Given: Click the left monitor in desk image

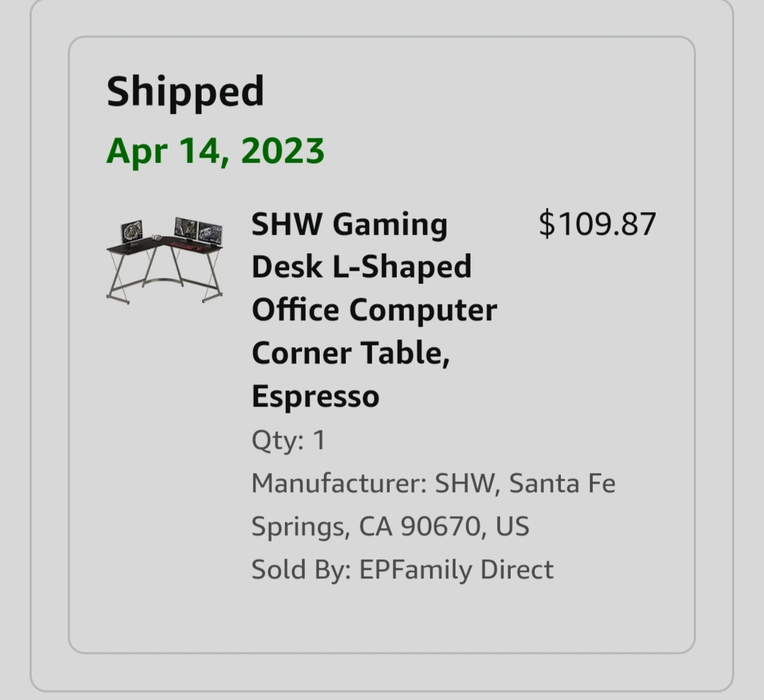Looking at the screenshot, I should click(x=132, y=233).
